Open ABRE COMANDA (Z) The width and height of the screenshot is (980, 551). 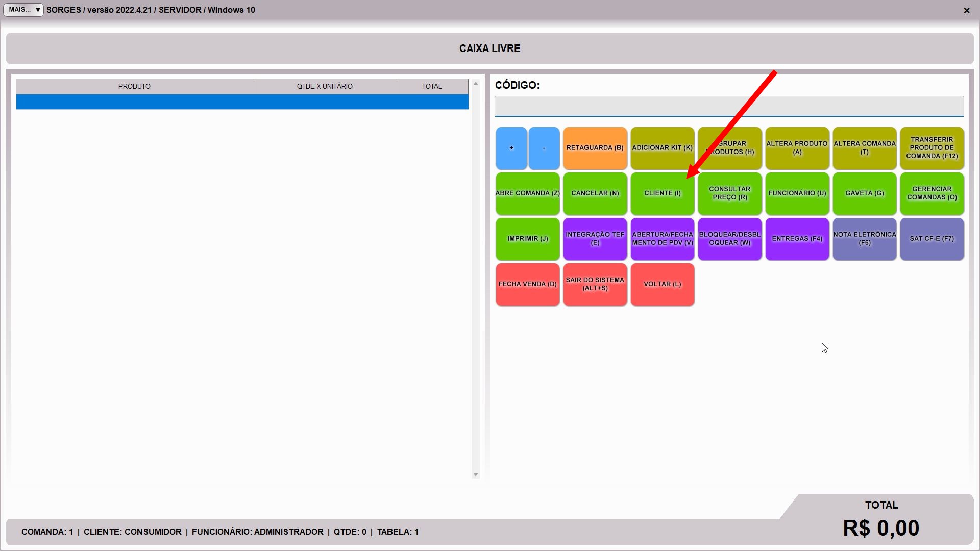[x=527, y=193]
